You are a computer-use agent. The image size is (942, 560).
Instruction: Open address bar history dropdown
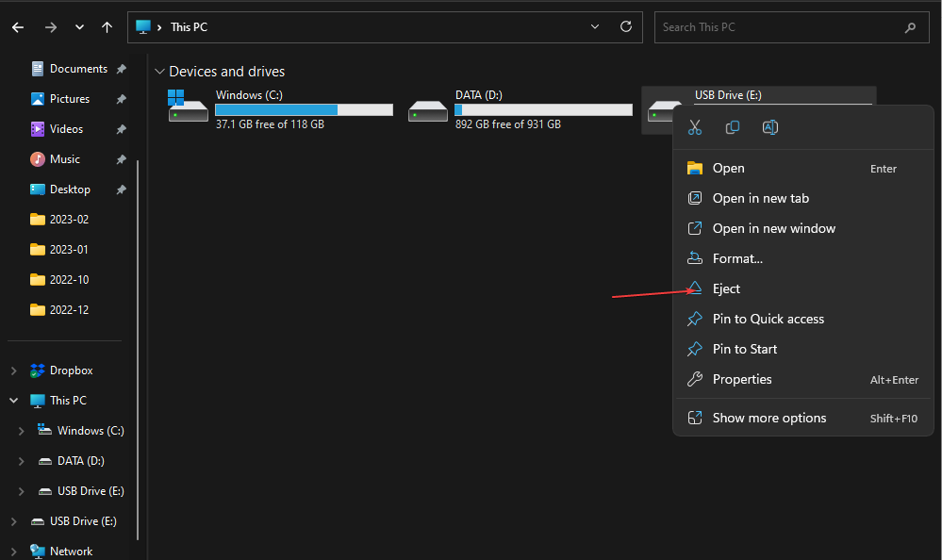[595, 27]
